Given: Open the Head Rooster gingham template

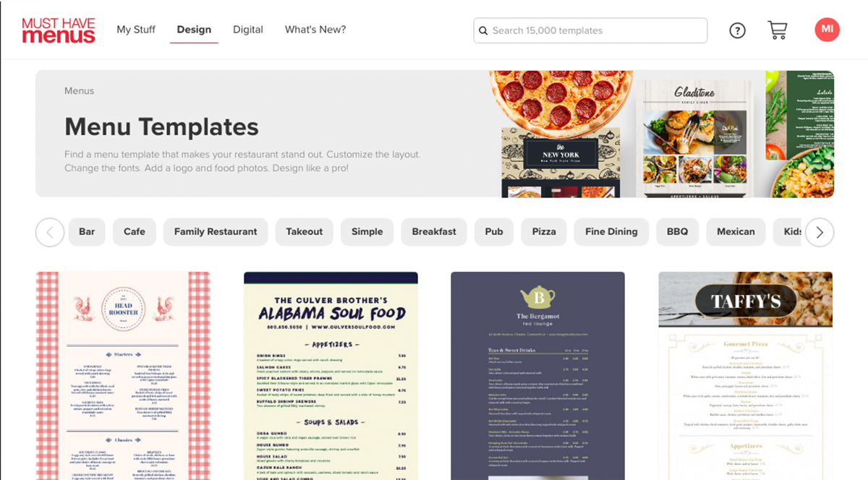Looking at the screenshot, I should point(123,376).
